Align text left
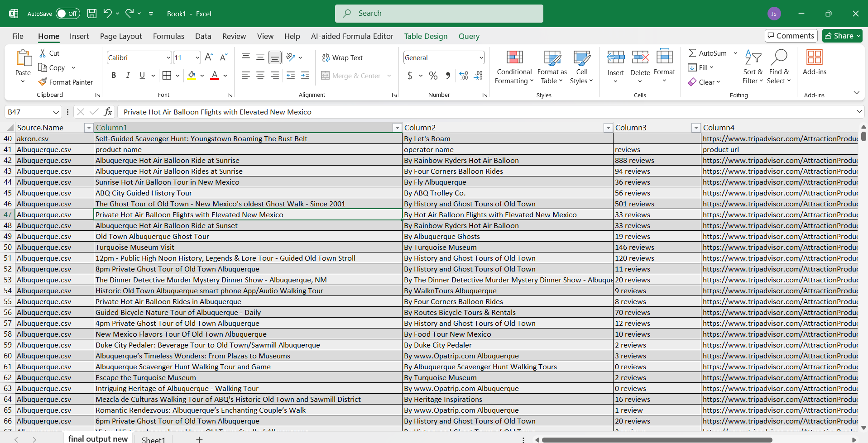The width and height of the screenshot is (868, 443). pyautogui.click(x=246, y=76)
